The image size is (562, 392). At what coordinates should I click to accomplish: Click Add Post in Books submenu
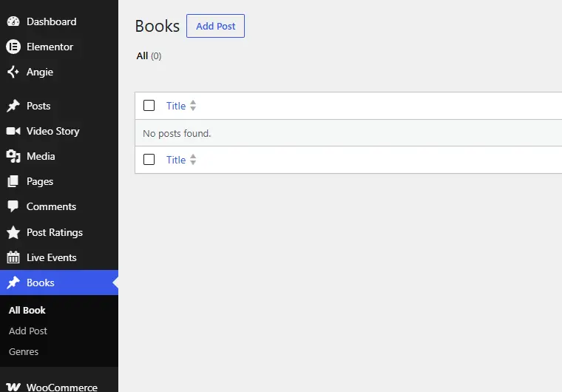[28, 331]
